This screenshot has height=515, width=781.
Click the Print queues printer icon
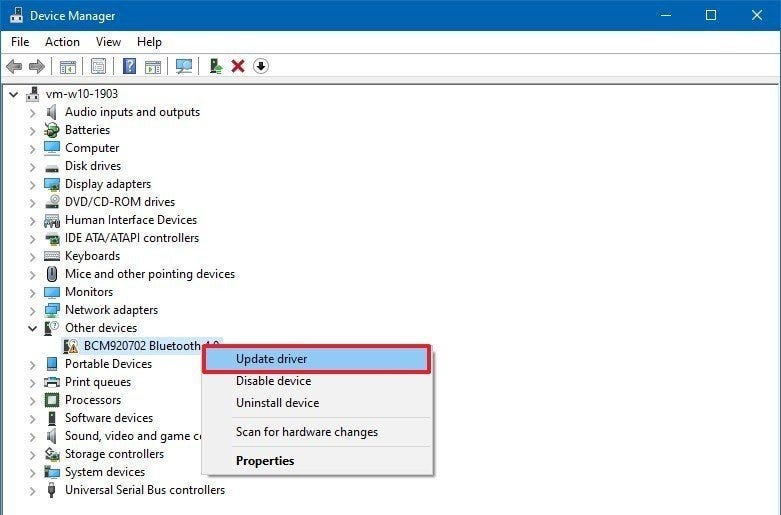point(52,382)
